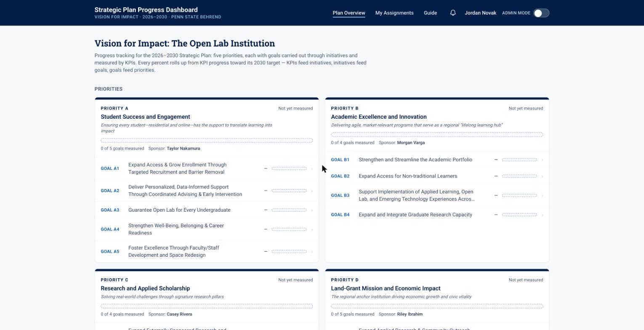Click Priority C 'Not yet measured' status
644x330 pixels.
click(x=295, y=280)
